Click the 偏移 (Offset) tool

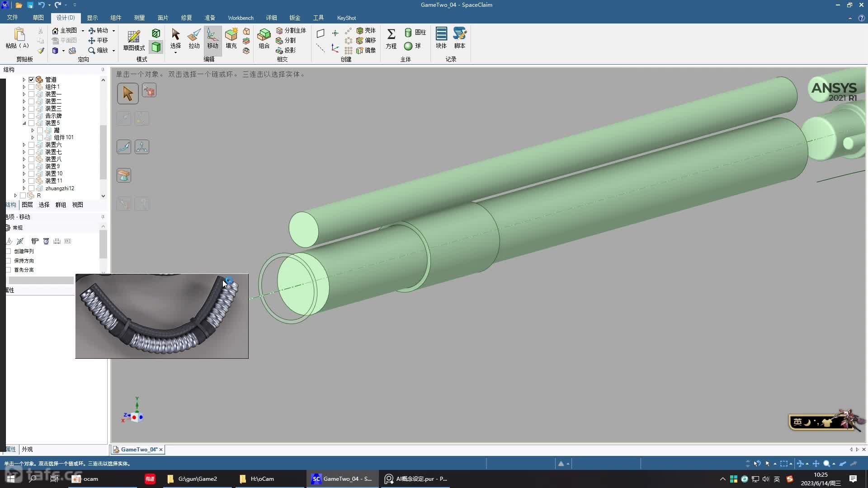[x=366, y=40]
